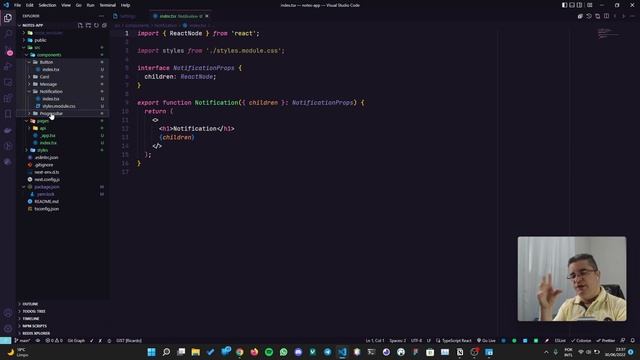The height and width of the screenshot is (360, 640).
Task: Click Go Live in status bar
Action: pyautogui.click(x=486, y=340)
